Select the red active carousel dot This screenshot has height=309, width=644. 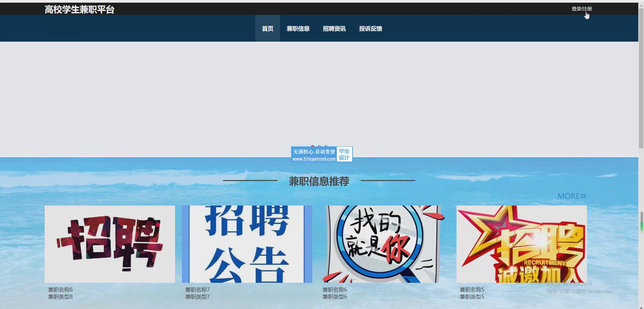click(313, 146)
